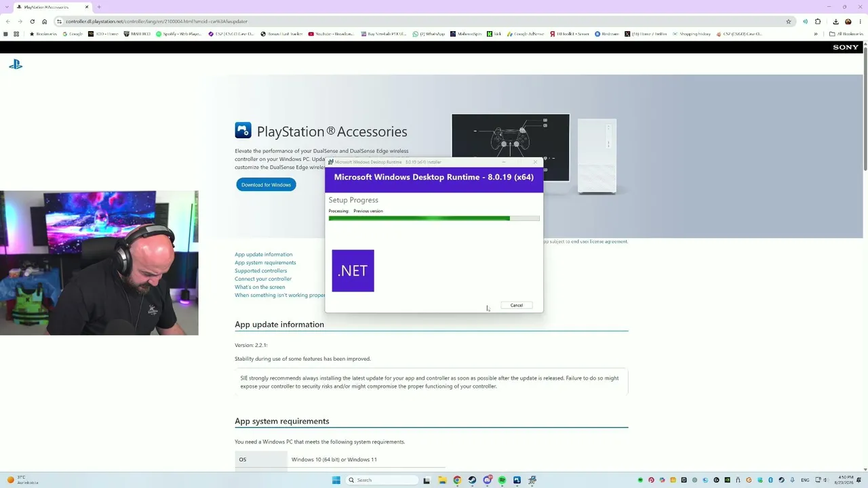Jump to Connect your controller section
Image resolution: width=868 pixels, height=488 pixels.
(x=263, y=279)
